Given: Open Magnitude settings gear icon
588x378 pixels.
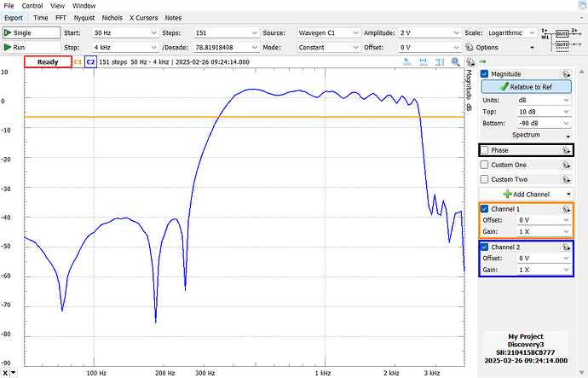Looking at the screenshot, I should (565, 74).
